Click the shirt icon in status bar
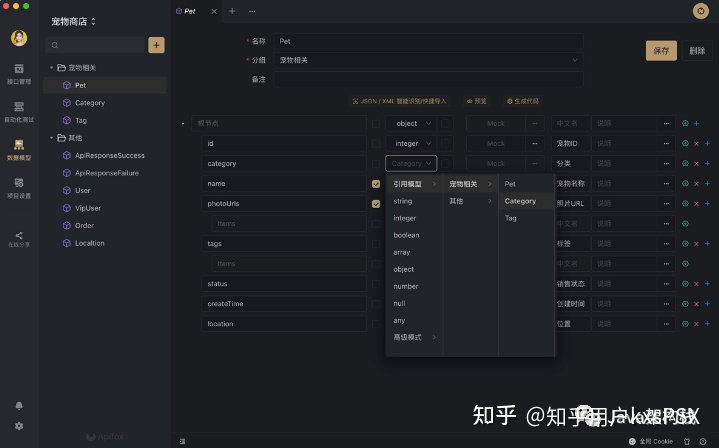The width and height of the screenshot is (719, 448). point(686,441)
